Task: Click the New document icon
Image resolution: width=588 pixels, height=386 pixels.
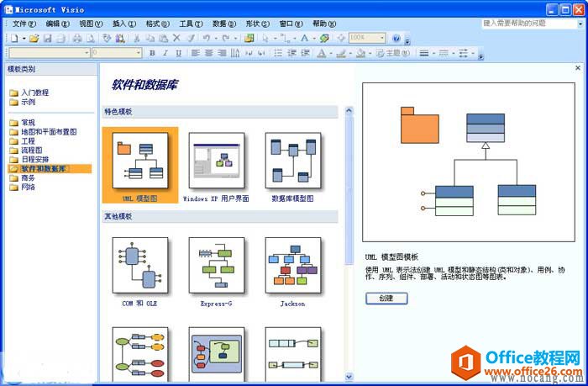Action: point(14,39)
